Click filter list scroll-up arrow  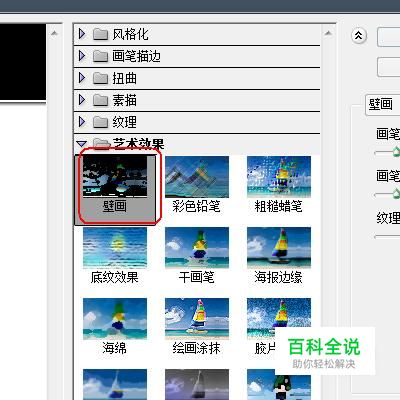(x=328, y=33)
